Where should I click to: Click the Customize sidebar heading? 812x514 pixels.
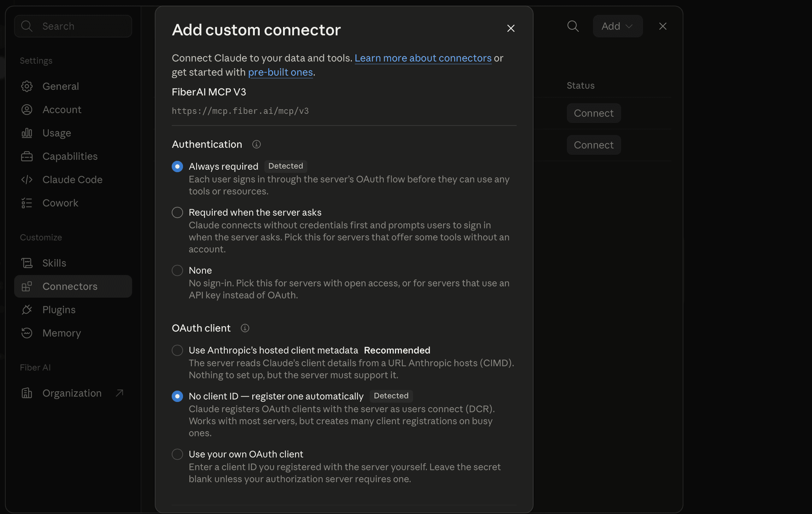(x=41, y=238)
